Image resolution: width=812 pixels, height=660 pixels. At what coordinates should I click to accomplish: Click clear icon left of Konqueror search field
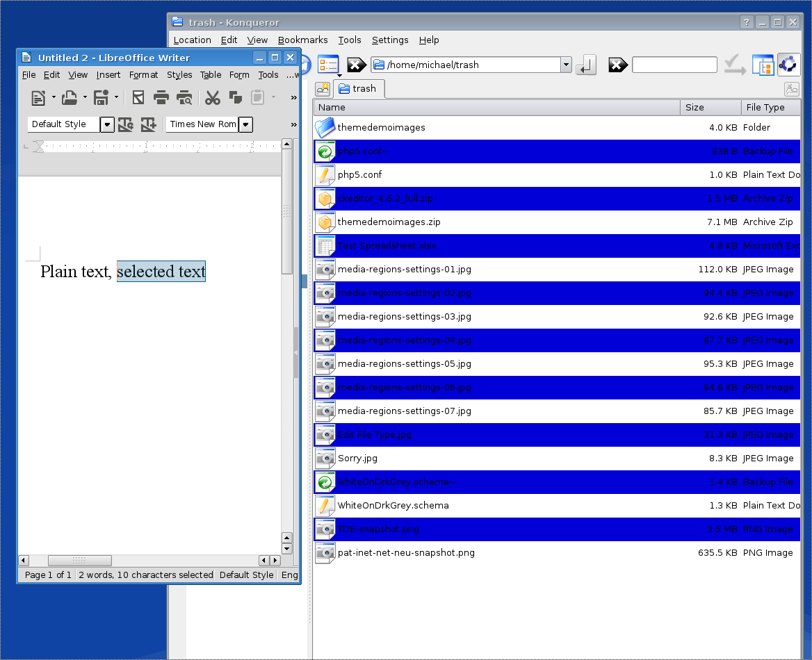[x=617, y=65]
